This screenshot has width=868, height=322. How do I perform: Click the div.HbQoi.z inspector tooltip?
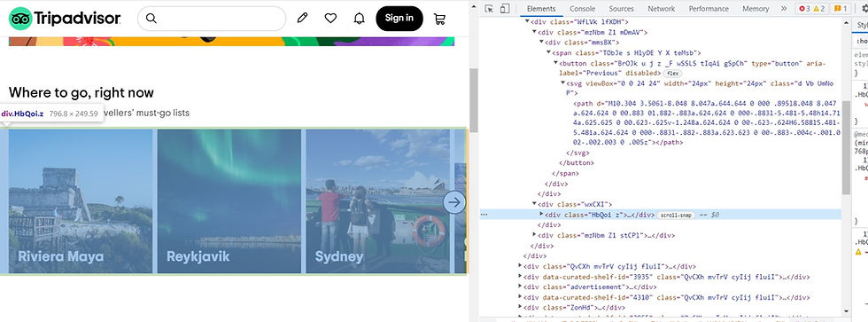pyautogui.click(x=51, y=114)
